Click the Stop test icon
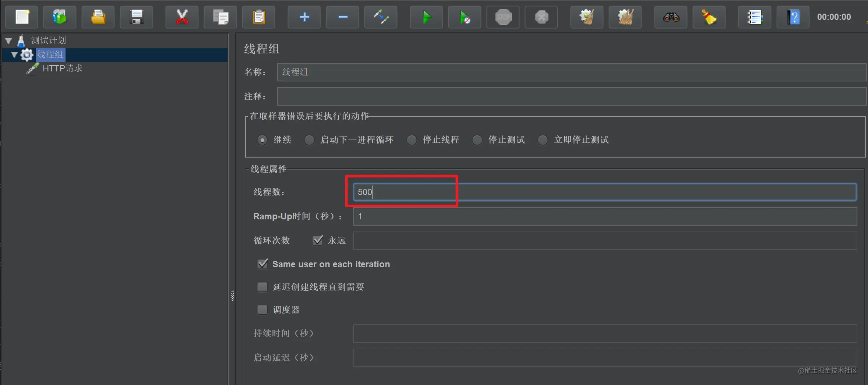This screenshot has width=868, height=385. (503, 17)
